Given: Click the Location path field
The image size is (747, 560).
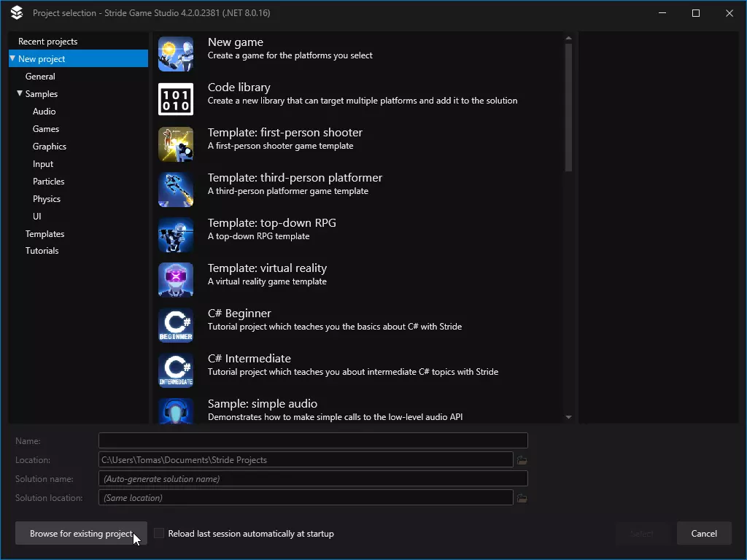Looking at the screenshot, I should pos(306,459).
